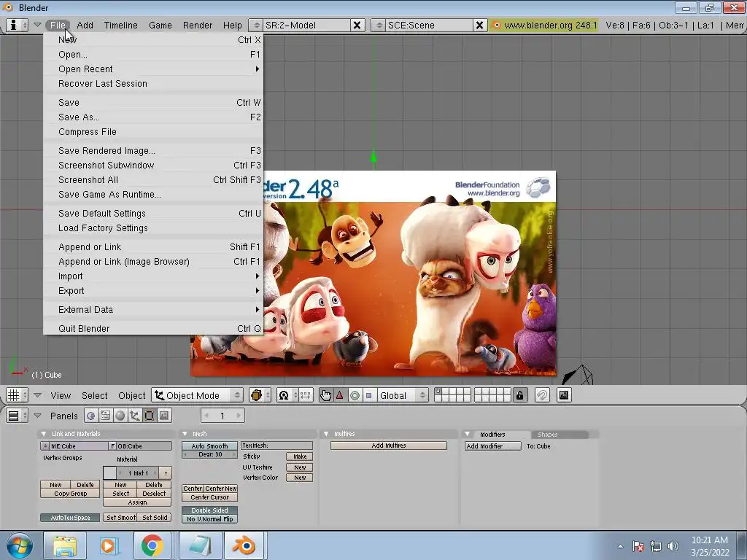Toggle move object centers only icon
Viewport: 747px width, 560px height.
click(306, 395)
